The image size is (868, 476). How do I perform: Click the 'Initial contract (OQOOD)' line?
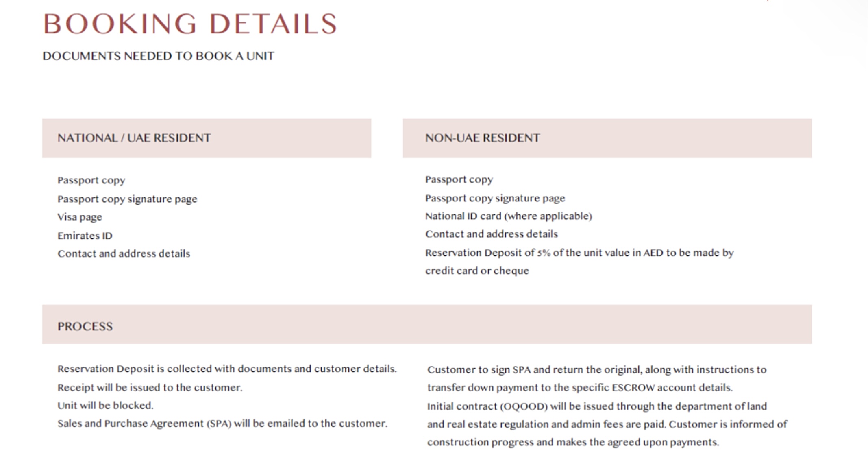pos(597,406)
